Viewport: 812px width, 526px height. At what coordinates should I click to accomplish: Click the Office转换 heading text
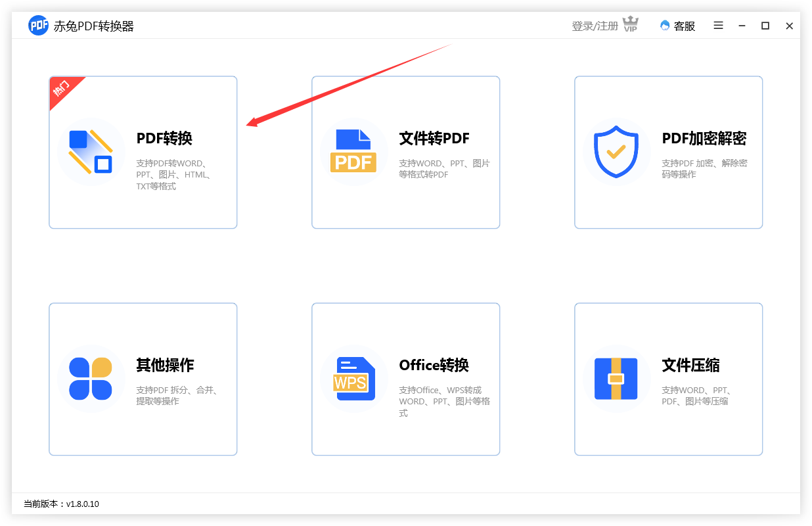coord(434,366)
